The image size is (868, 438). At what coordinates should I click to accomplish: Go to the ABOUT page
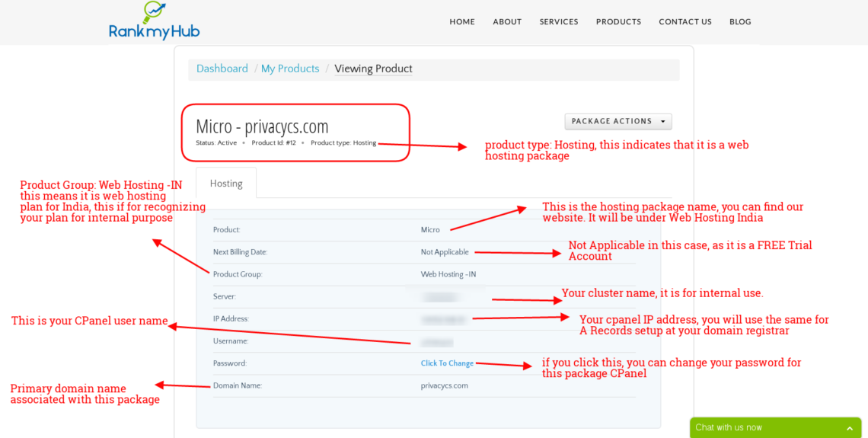click(507, 22)
